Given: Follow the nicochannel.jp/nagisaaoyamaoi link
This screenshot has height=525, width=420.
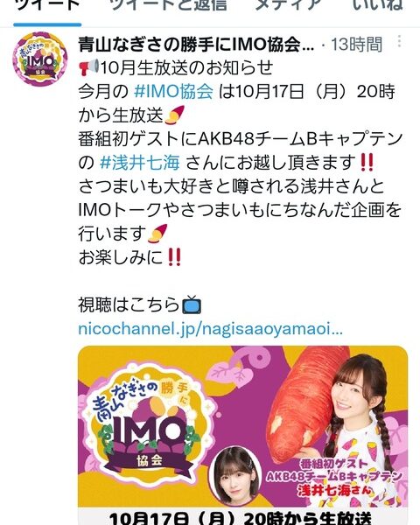Looking at the screenshot, I should coord(210,328).
